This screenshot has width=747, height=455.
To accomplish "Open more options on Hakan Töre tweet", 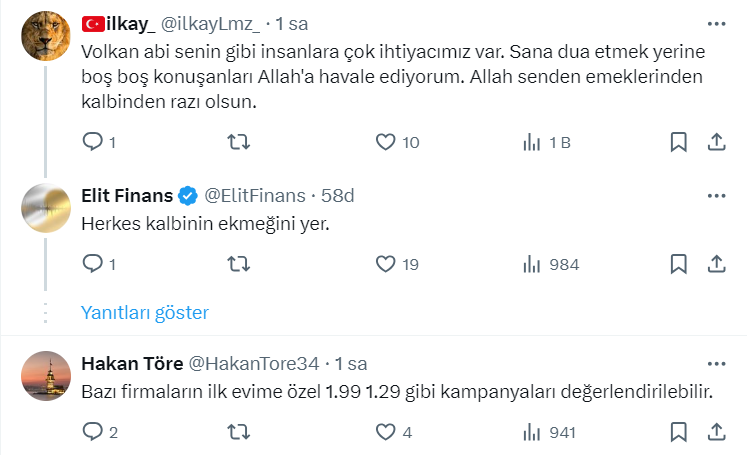I will 716,362.
